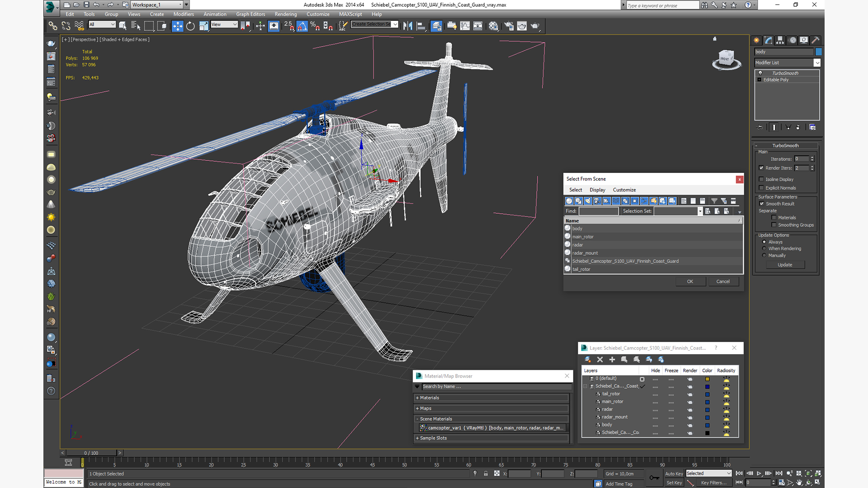868x488 pixels.
Task: Click Create New Layer in Layer dialog
Action: click(x=587, y=360)
